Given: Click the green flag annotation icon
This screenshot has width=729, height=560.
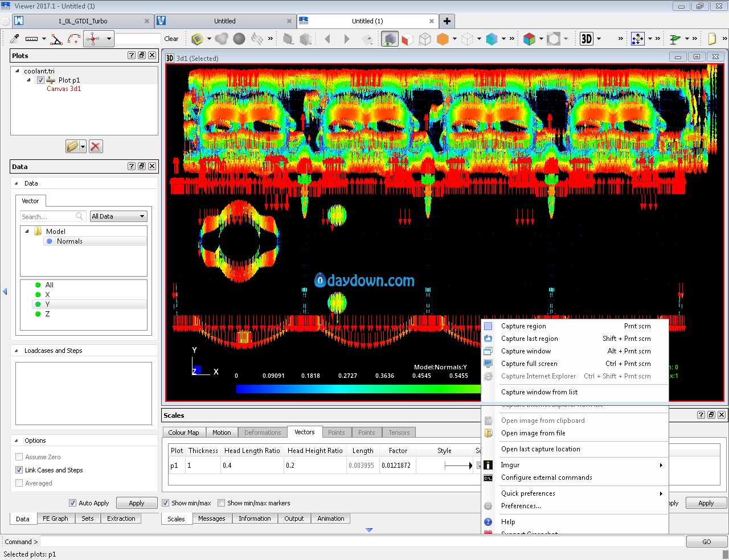Looking at the screenshot, I should (x=675, y=39).
